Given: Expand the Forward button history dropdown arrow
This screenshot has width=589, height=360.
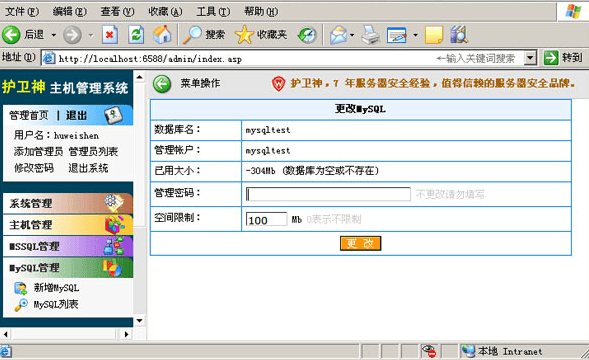Looking at the screenshot, I should (91, 35).
